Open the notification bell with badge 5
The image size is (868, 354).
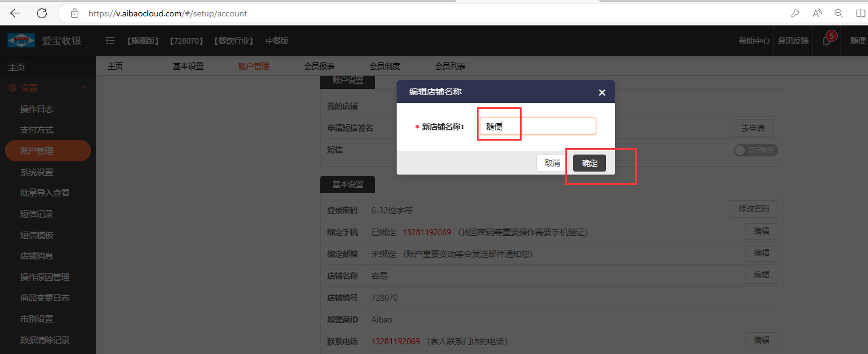[x=826, y=41]
